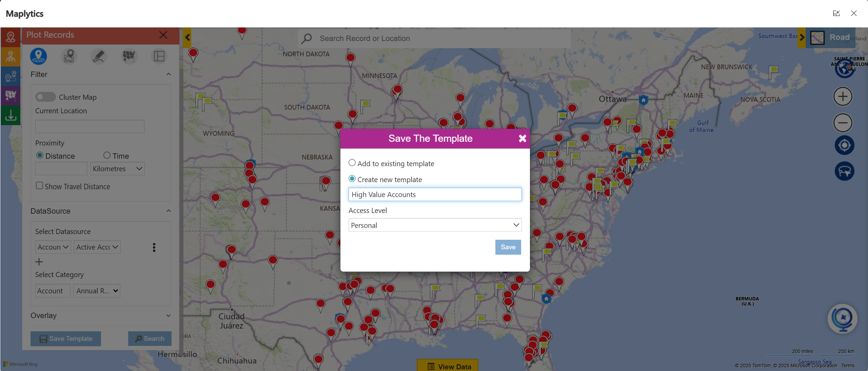Select Create new template option
This screenshot has width=868, height=371.
click(x=352, y=179)
